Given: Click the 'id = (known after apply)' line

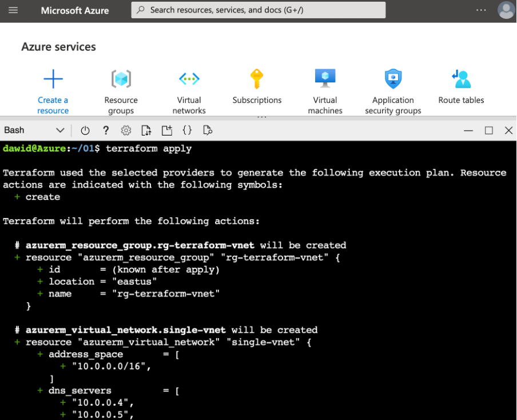Looking at the screenshot, I should (x=128, y=270).
